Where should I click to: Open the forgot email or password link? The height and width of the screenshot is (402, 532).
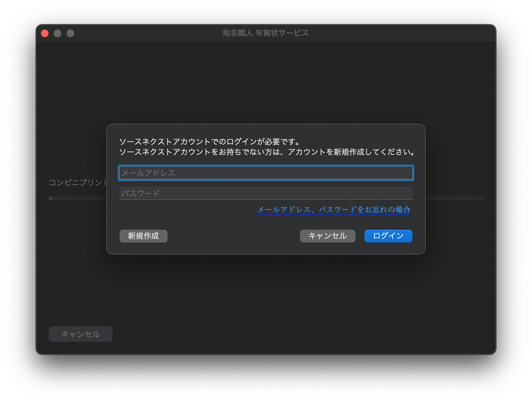point(334,210)
